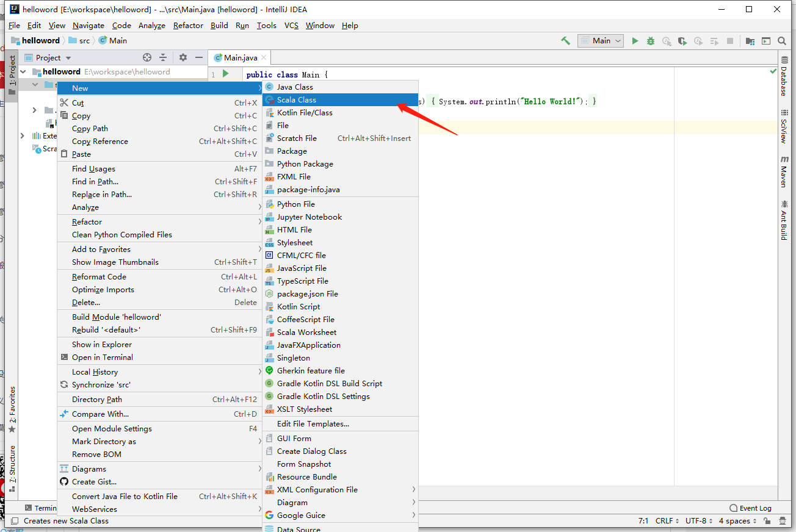
Task: Collapse the src folder tree node
Action: [x=35, y=84]
